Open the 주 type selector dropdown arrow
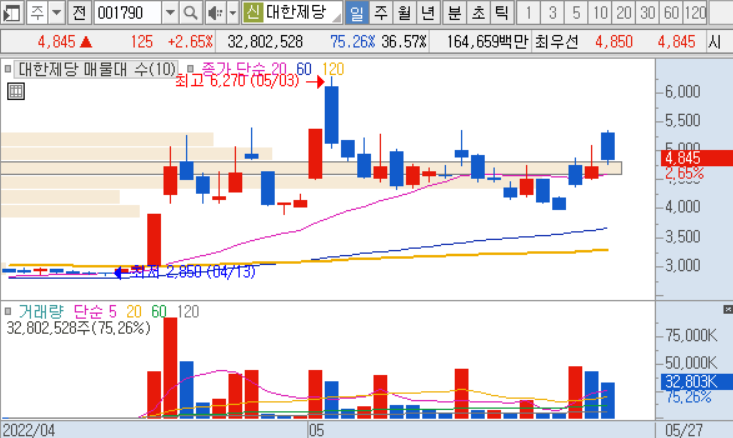This screenshot has width=733, height=438. (x=57, y=13)
